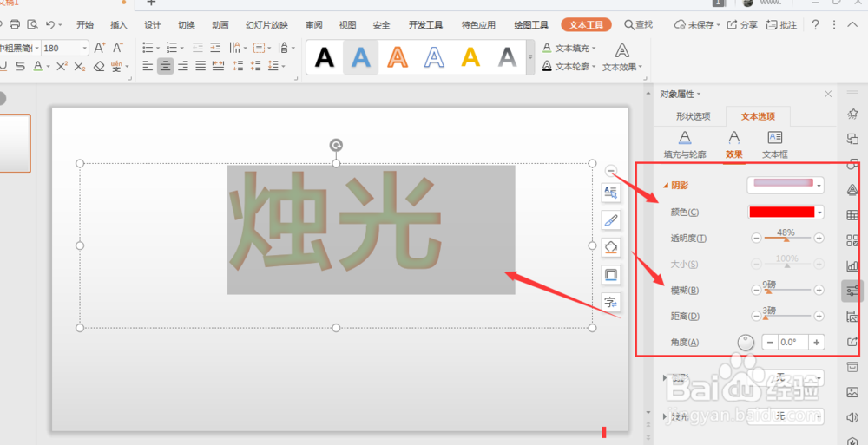The width and height of the screenshot is (868, 445).
Task: Select 文本框 section in text options
Action: tap(774, 146)
